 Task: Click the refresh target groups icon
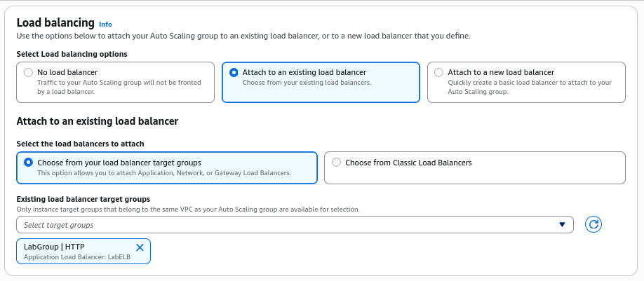[593, 224]
